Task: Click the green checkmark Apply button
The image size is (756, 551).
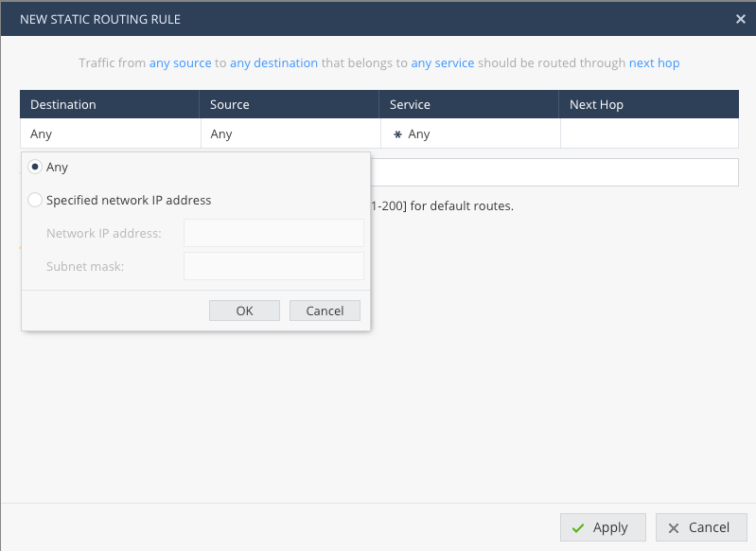Action: (602, 527)
